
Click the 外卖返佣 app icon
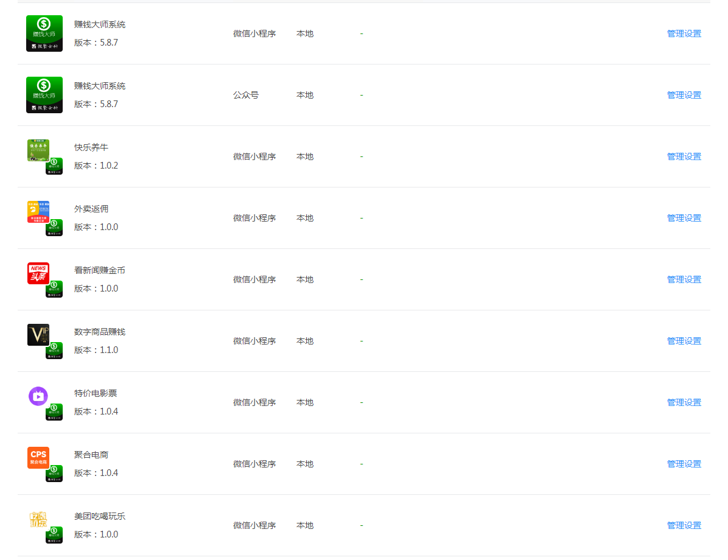tap(44, 217)
